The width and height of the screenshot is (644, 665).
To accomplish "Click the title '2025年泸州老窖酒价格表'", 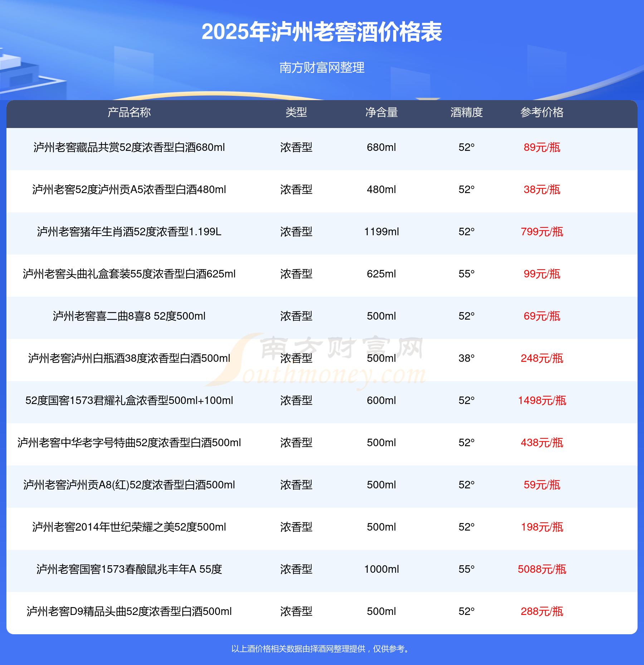I will pos(322,32).
